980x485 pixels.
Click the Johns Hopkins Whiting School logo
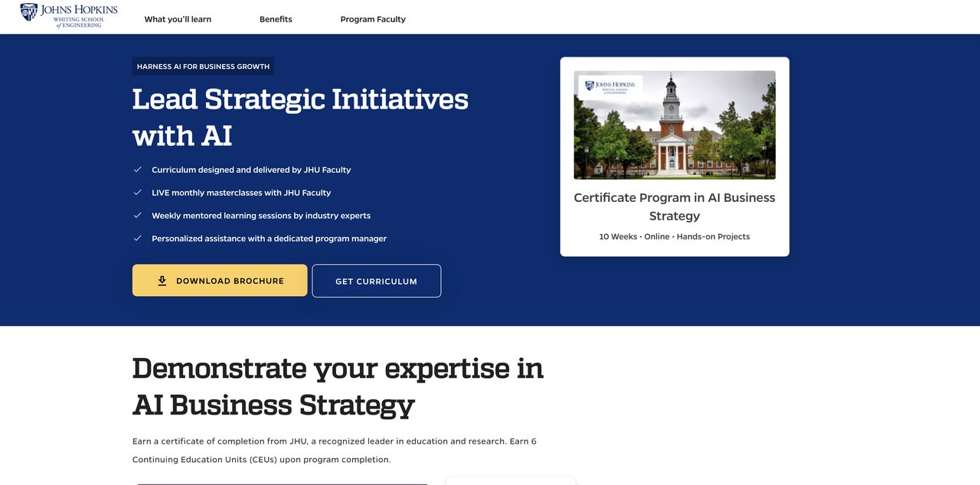[x=69, y=15]
